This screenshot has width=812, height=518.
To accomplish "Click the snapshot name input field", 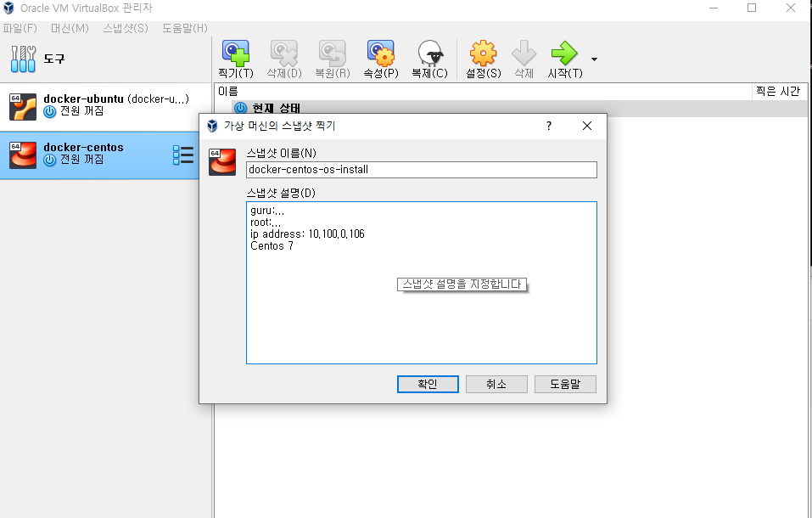I will coord(422,170).
